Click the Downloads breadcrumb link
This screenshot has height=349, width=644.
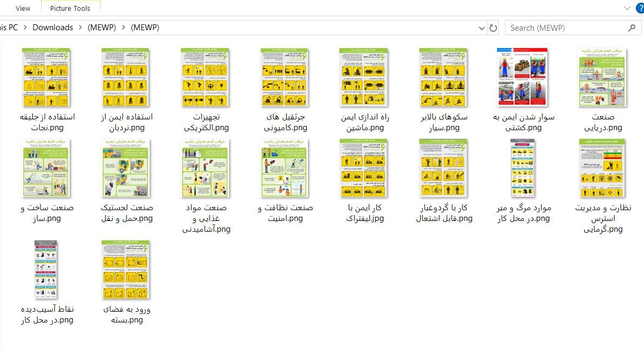click(52, 28)
